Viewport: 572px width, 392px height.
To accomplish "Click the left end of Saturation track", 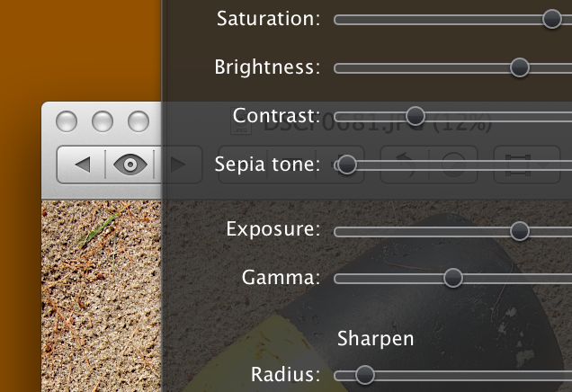I will tap(342, 19).
